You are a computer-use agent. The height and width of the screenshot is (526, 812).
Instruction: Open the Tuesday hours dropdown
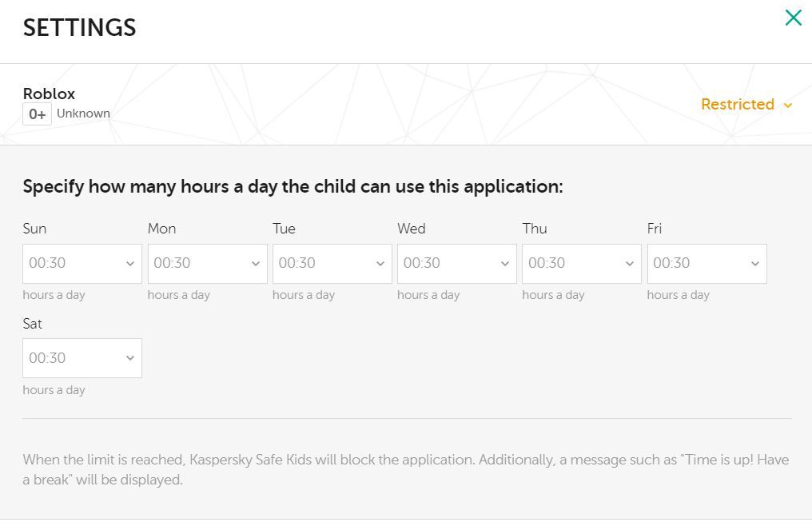pos(332,264)
